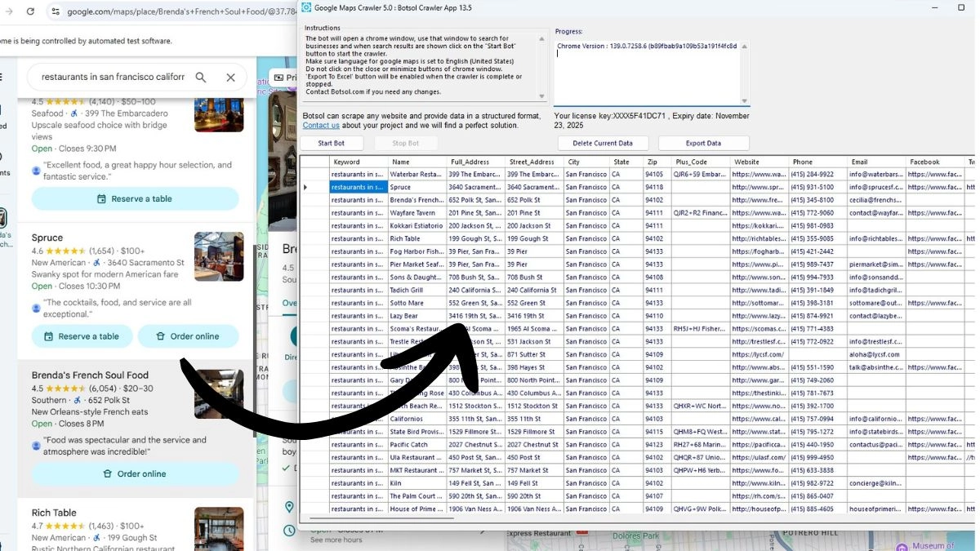Select the Wayfare Tavern name cell
Viewport: 980px width, 551px height.
417,213
